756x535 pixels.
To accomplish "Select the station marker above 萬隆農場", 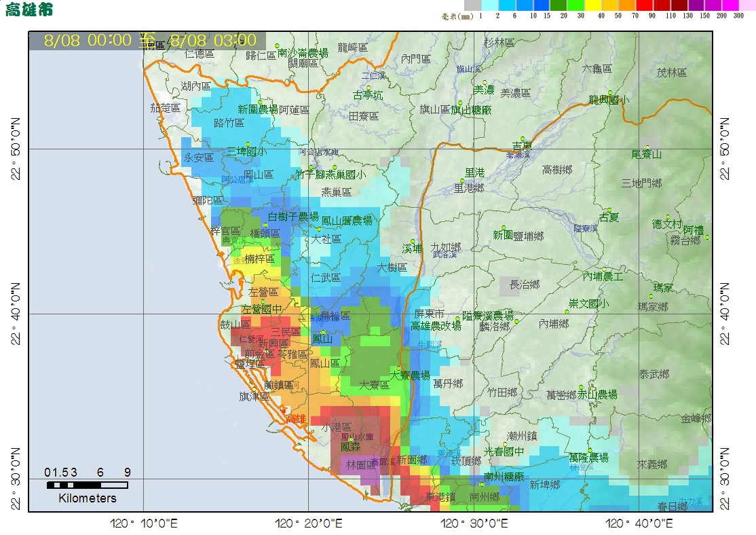I will [x=590, y=450].
